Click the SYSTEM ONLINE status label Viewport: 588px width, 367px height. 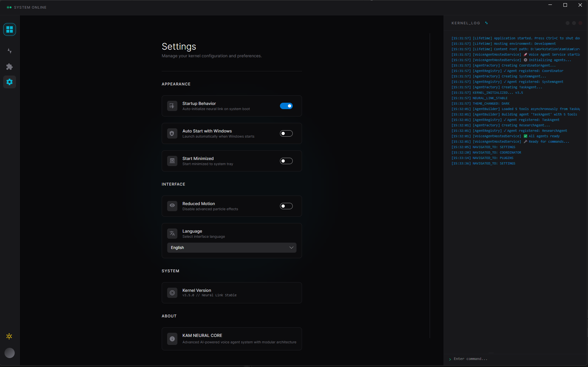click(30, 7)
